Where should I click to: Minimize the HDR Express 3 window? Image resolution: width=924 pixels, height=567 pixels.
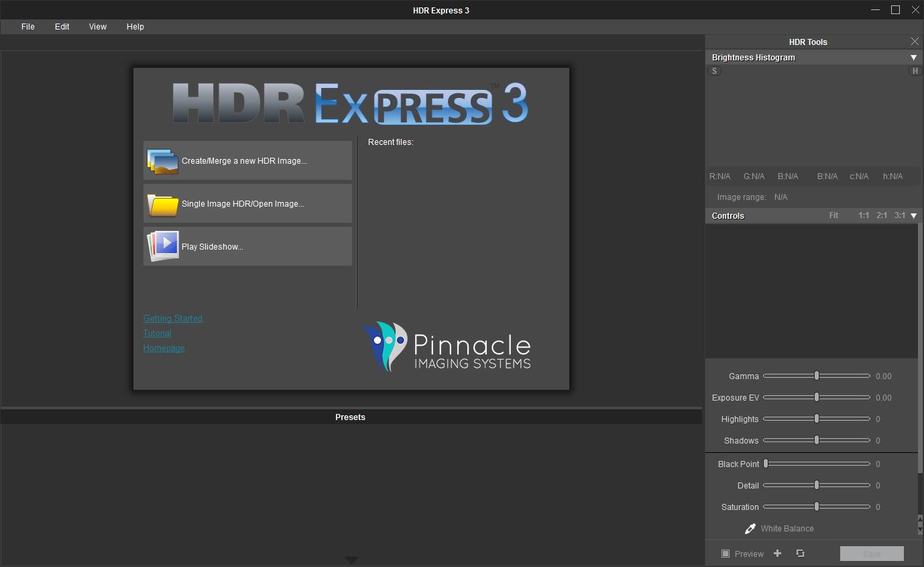coord(876,9)
